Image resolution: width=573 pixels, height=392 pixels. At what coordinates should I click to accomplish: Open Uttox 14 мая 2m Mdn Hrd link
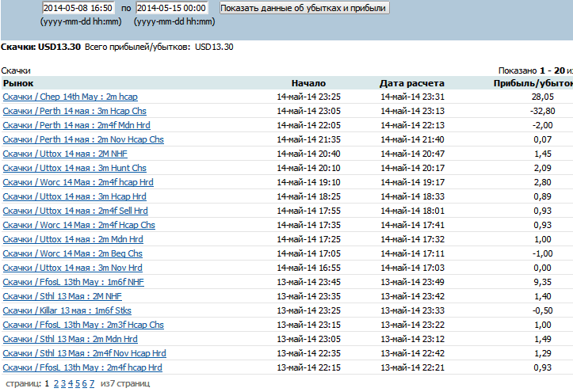point(73,239)
